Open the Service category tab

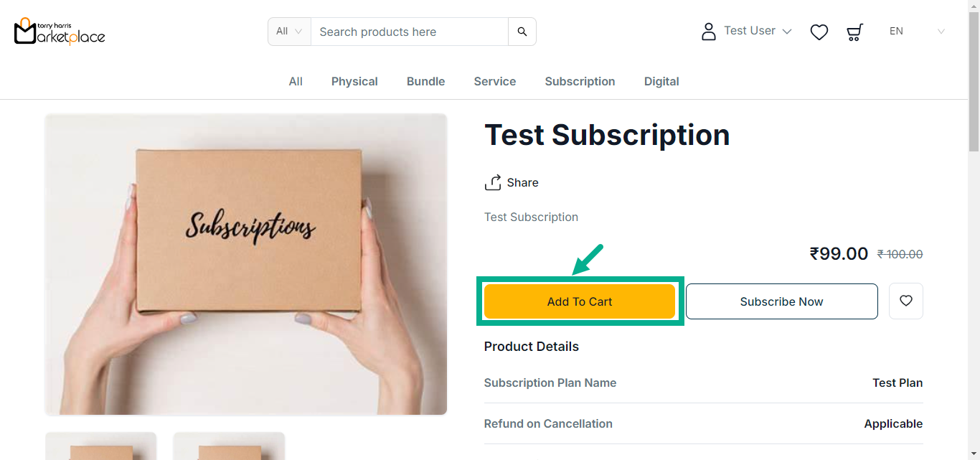click(495, 82)
